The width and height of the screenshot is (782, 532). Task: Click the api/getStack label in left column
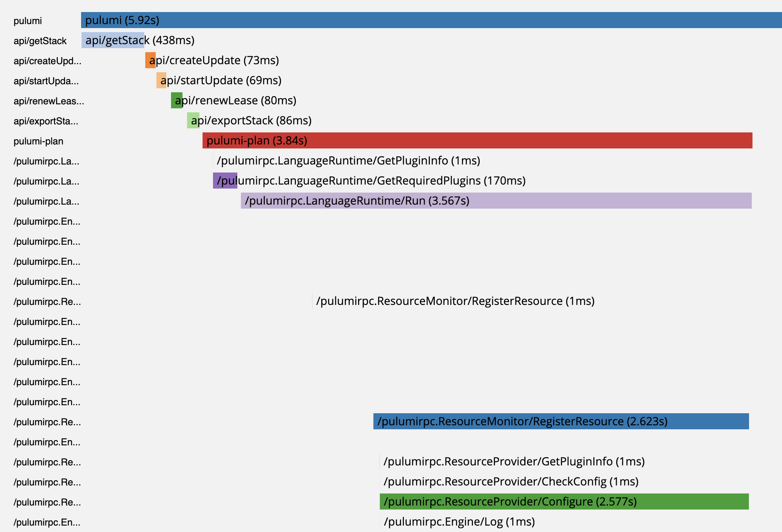[x=40, y=41]
